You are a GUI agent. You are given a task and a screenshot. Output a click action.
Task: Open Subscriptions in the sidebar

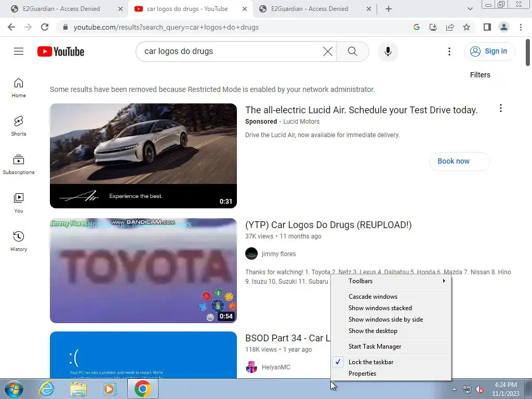pyautogui.click(x=19, y=165)
